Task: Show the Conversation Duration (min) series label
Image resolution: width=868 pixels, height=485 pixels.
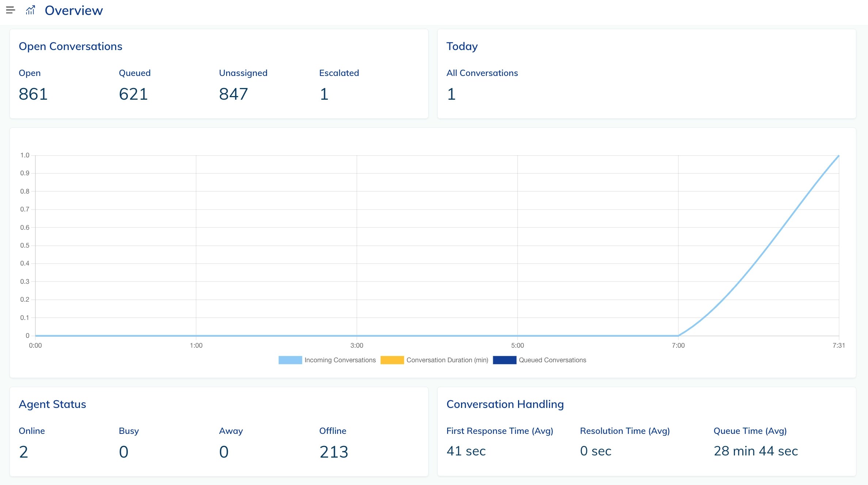Action: [447, 360]
